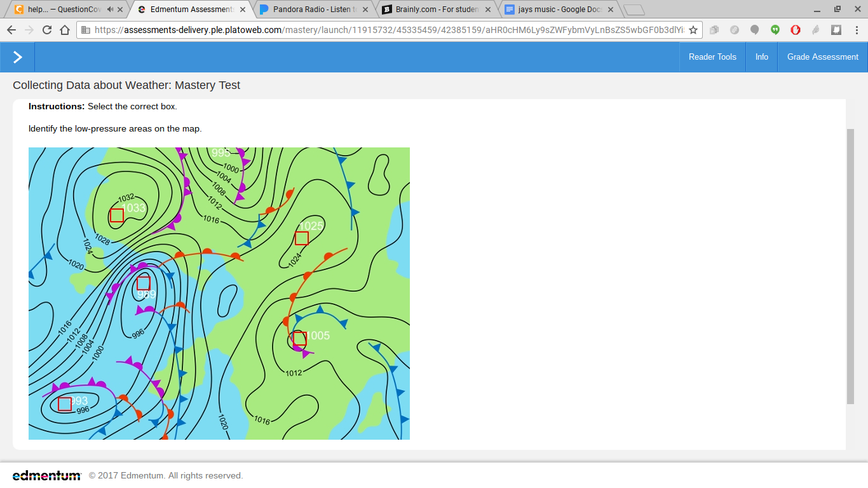Screen dimensions: 868x488
Task: Select the red box near 989
Action: tap(144, 283)
